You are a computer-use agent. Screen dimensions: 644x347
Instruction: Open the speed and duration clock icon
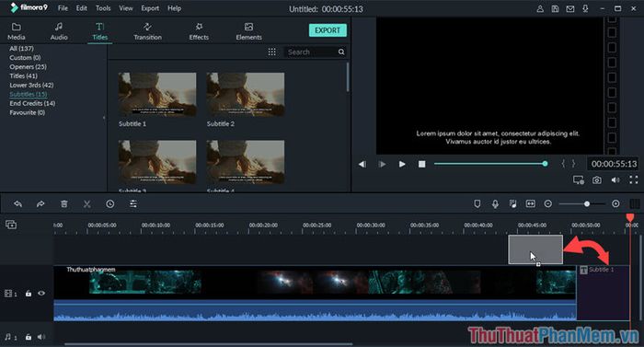[110, 204]
